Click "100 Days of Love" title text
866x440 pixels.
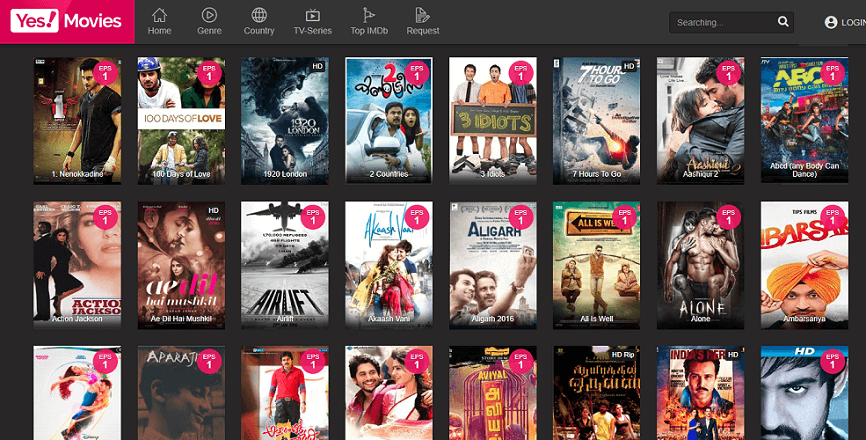tap(181, 174)
